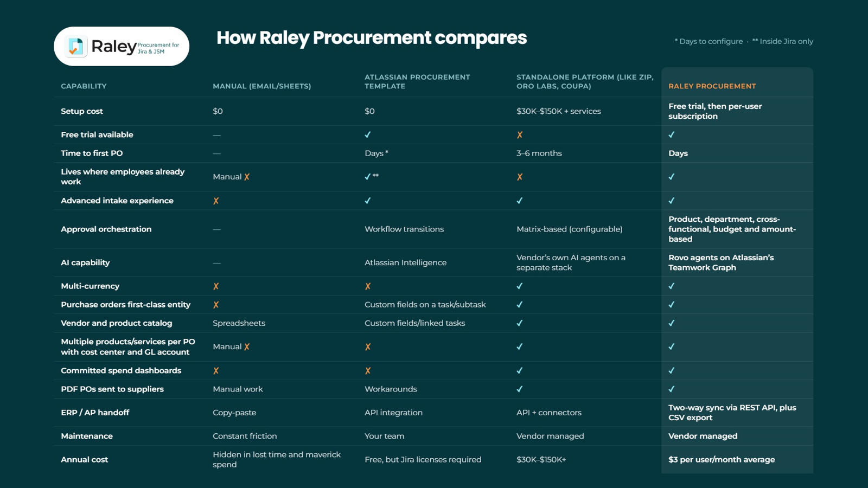Screen dimensions: 868x488
Task: Click Raley checkmark for Multi-currency row
Action: pyautogui.click(x=672, y=286)
